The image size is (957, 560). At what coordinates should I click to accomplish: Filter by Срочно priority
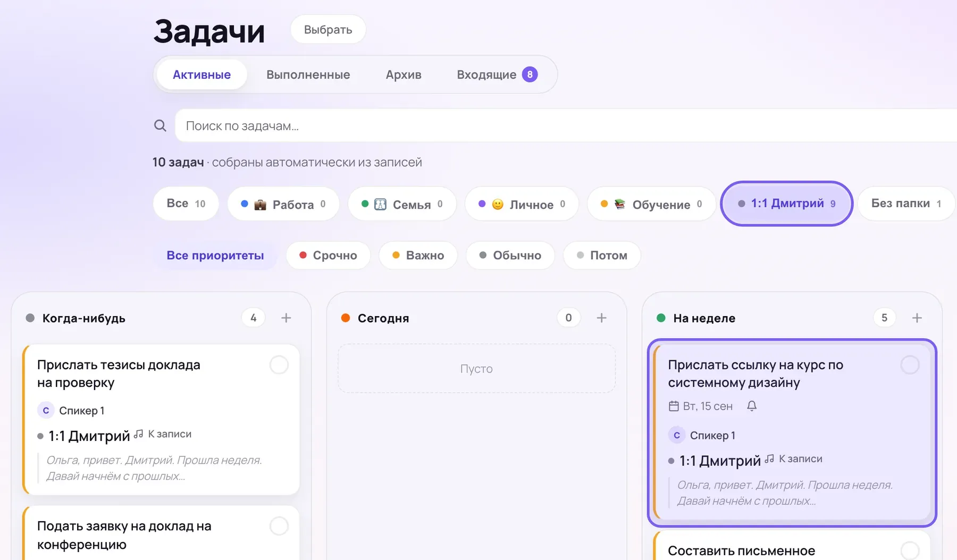(x=328, y=255)
